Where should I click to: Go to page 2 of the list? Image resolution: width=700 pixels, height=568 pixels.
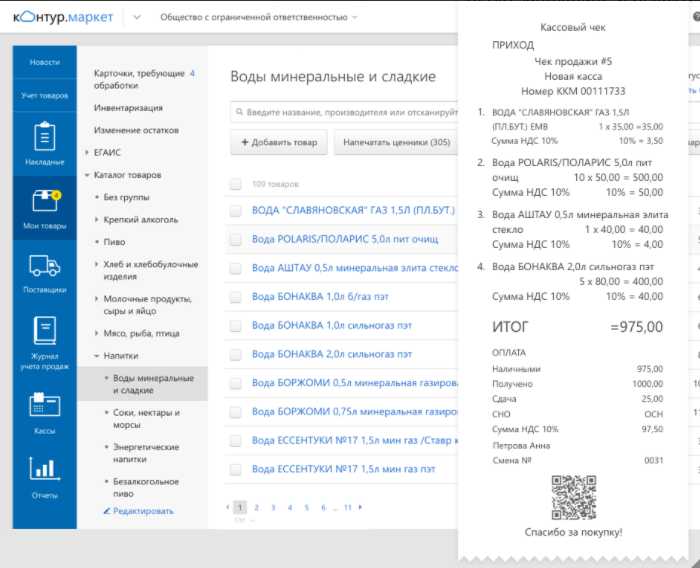tap(257, 507)
